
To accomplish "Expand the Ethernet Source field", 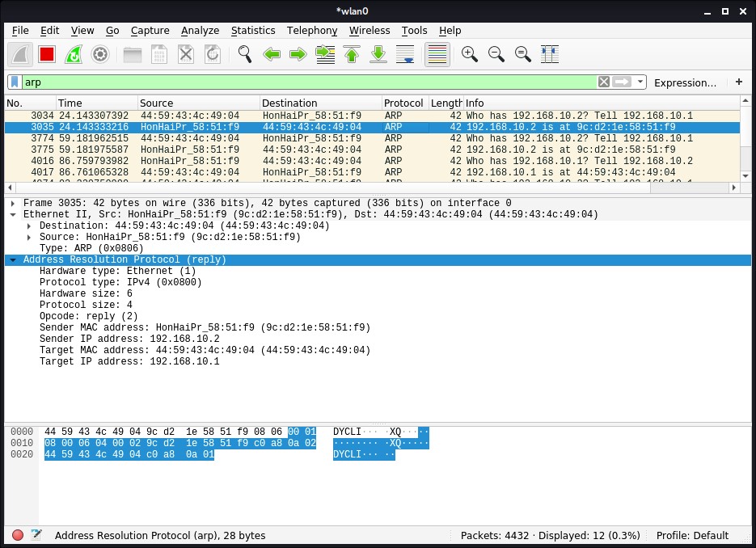I will (x=29, y=237).
